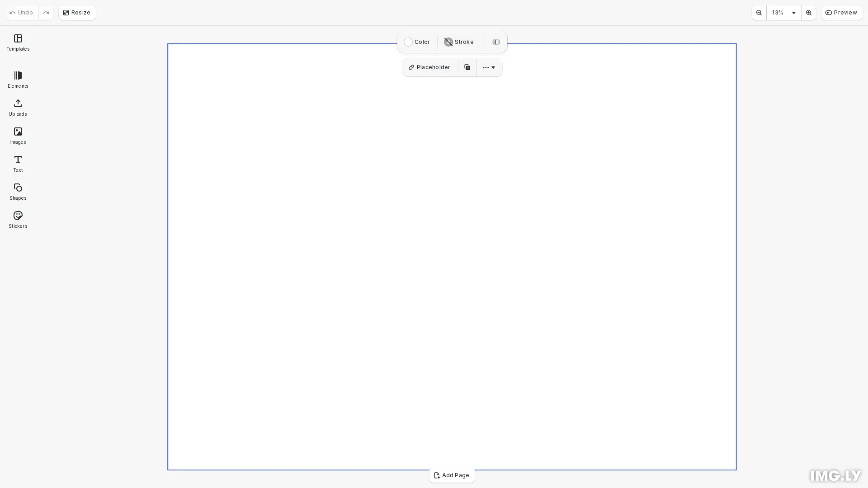This screenshot has width=868, height=488.
Task: Zoom out of the canvas
Action: (759, 13)
